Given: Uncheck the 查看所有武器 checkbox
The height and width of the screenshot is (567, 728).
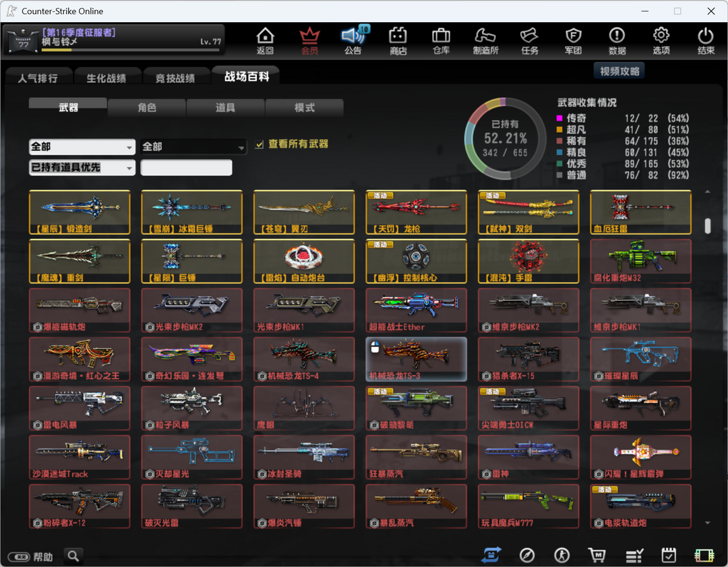Looking at the screenshot, I should point(260,144).
